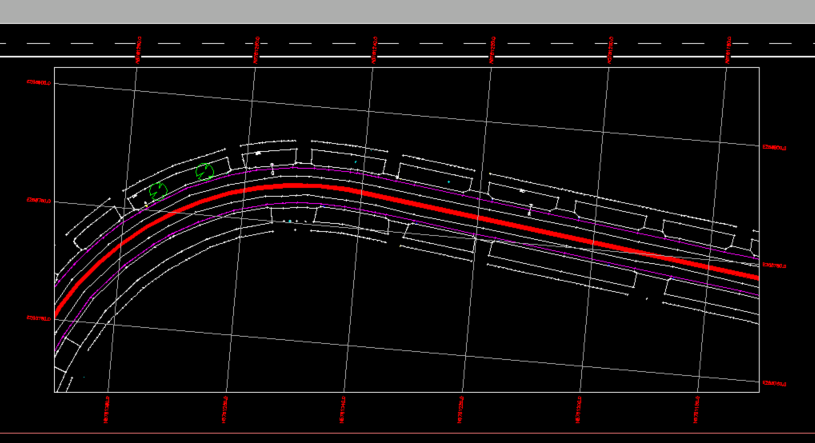Click the second red grid label along top
Viewport: 815px width, 443px height.
pyautogui.click(x=257, y=48)
